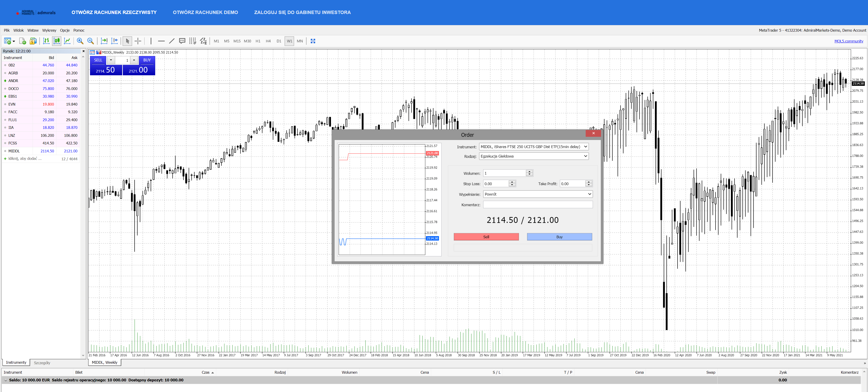Viewport: 868px width, 392px height.
Task: Zoom in on the chart
Action: tap(80, 41)
